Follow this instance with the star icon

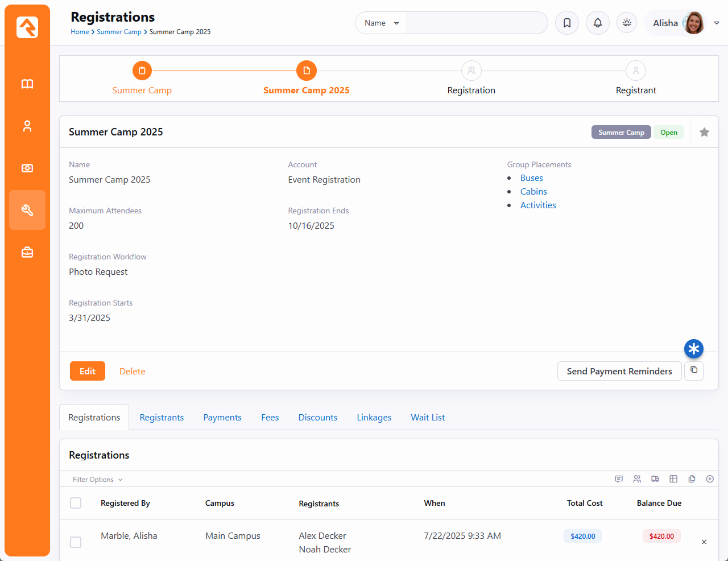[704, 132]
